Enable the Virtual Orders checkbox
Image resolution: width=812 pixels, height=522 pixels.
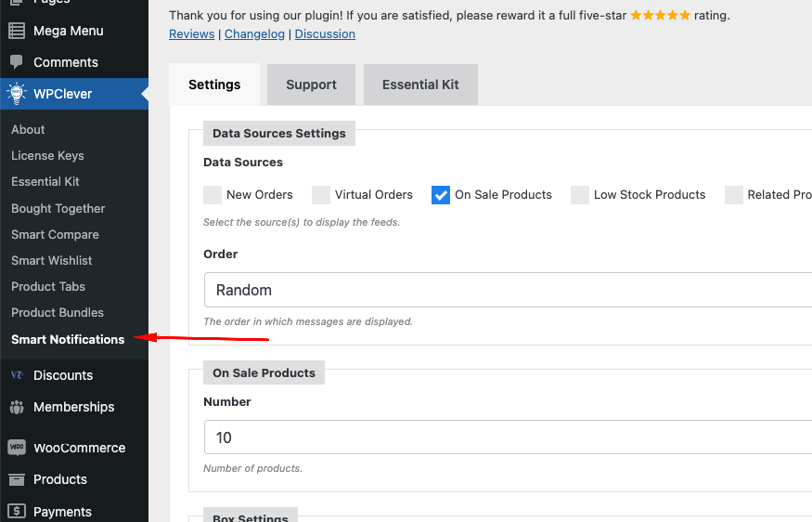point(321,195)
